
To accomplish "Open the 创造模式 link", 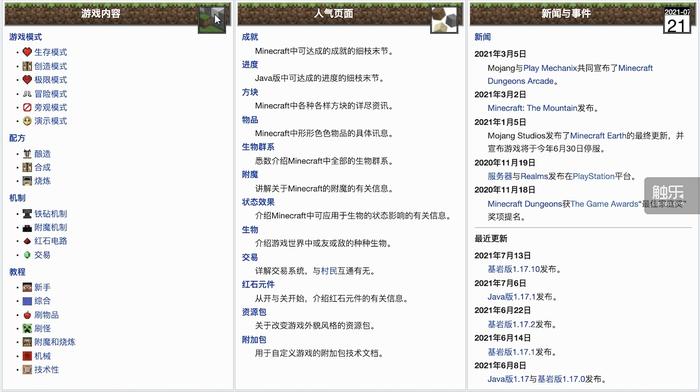I will click(50, 66).
